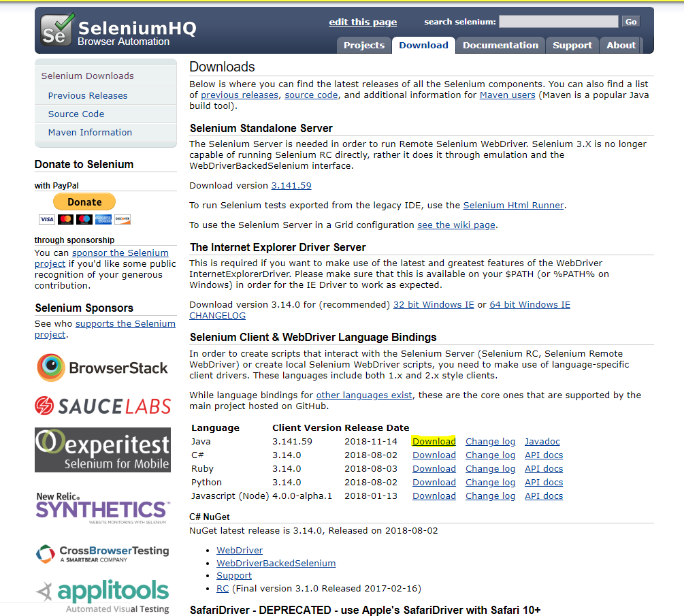Screen dimensions: 684x616
Task: Open the Javascript (Node) API docs link
Action: coord(544,496)
